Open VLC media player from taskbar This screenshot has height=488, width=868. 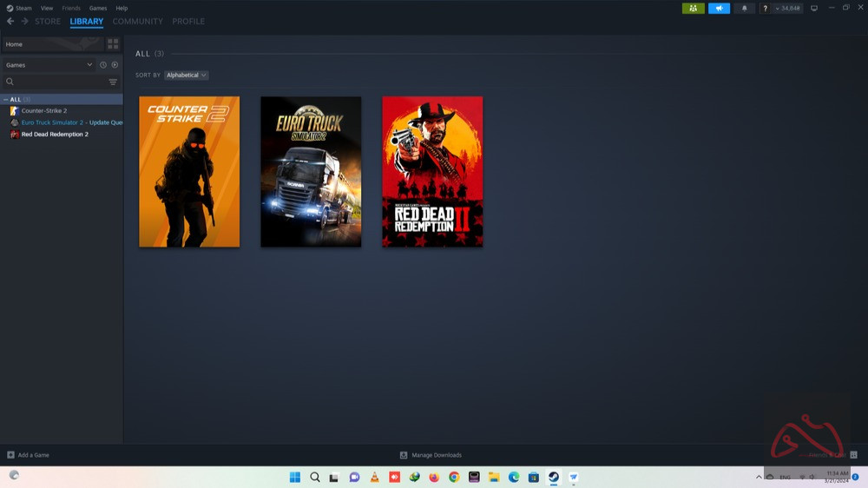point(375,477)
